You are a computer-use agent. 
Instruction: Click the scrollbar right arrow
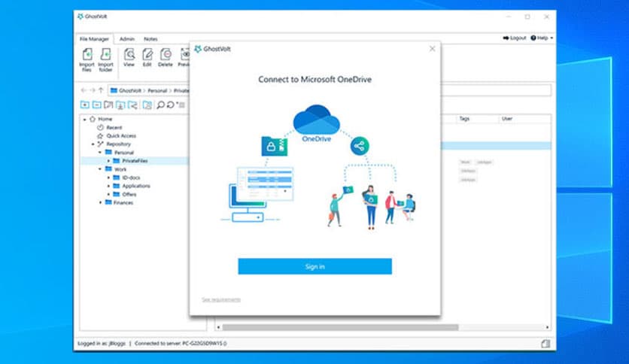point(548,327)
